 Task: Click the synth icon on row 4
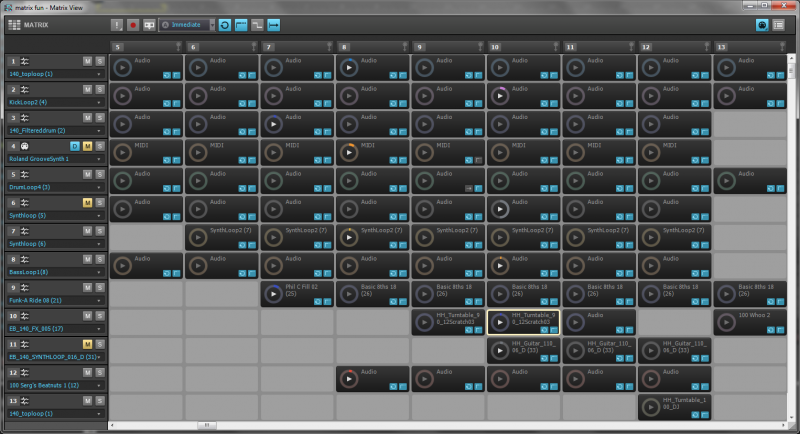click(24, 146)
